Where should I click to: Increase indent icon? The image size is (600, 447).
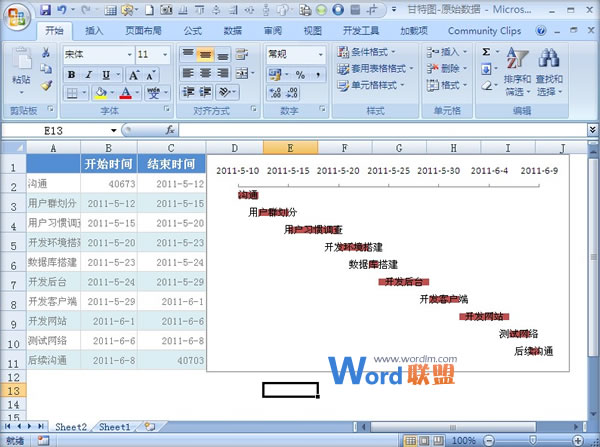coord(205,92)
